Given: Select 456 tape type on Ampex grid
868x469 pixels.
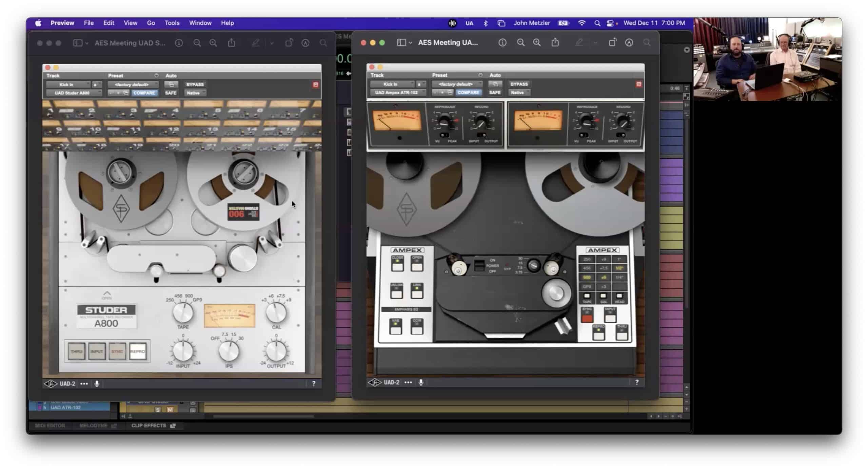Looking at the screenshot, I should click(x=587, y=268).
